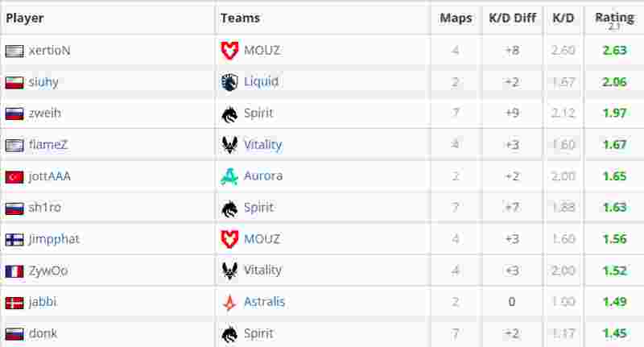The image size is (644, 347).
Task: Click the French flag beside ZywOo
Action: point(14,271)
